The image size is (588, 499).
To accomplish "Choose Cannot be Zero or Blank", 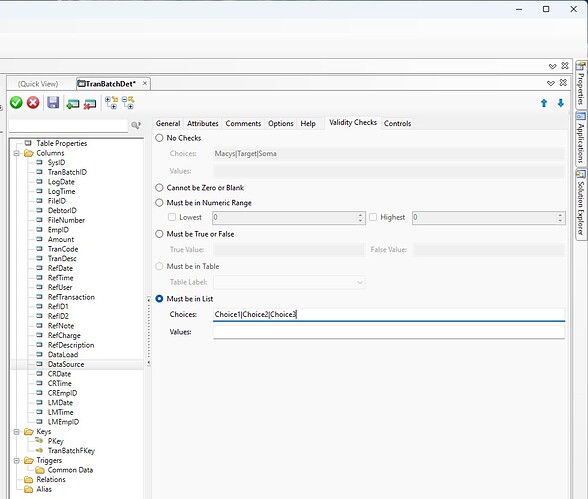I will tap(159, 187).
